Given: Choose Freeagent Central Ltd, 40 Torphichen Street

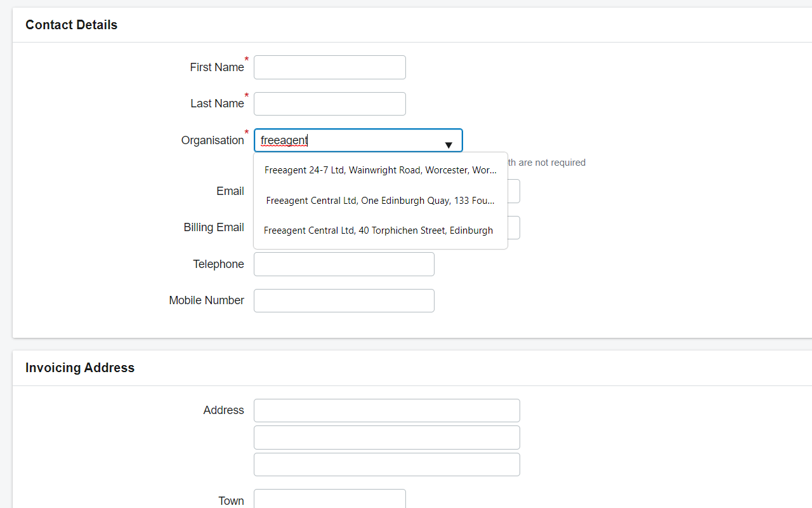Looking at the screenshot, I should tap(381, 231).
